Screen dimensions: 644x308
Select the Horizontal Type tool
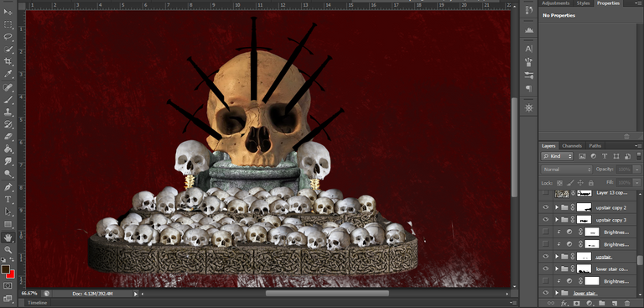coord(8,200)
